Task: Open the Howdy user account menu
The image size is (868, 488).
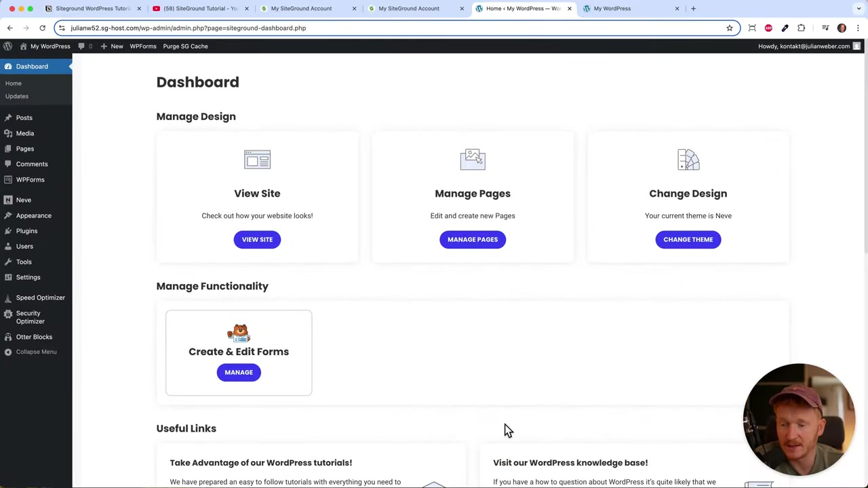Action: [x=809, y=46]
